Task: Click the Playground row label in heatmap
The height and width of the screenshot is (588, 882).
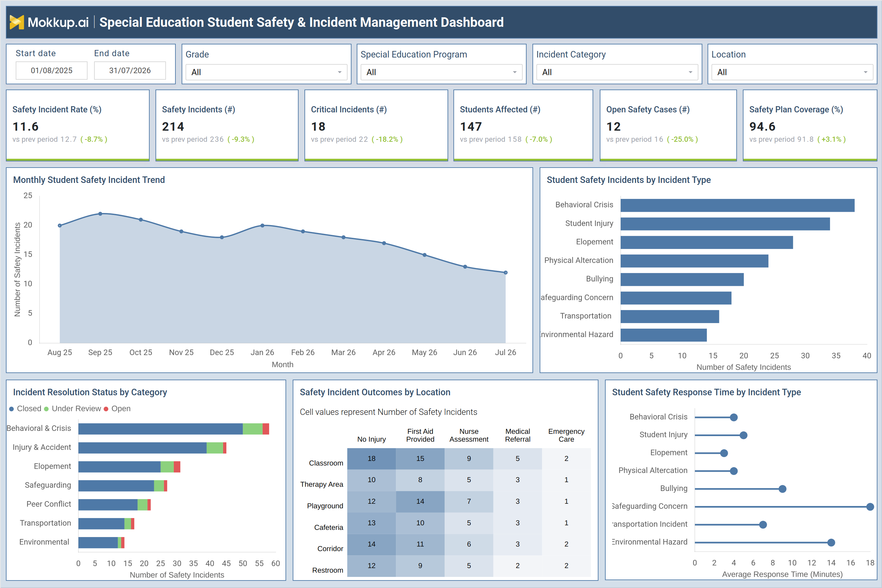Action: (325, 506)
